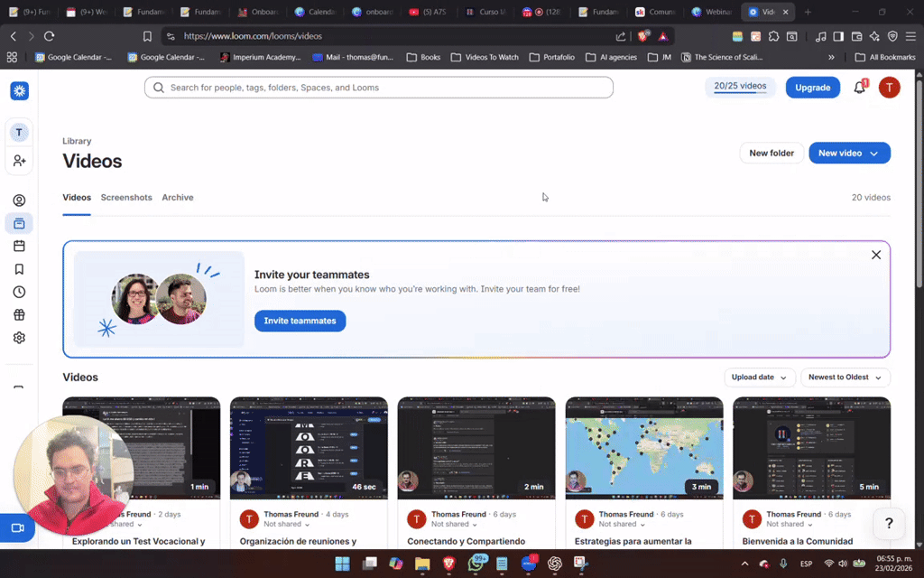Click the '20 videos' count text

pyautogui.click(x=871, y=198)
